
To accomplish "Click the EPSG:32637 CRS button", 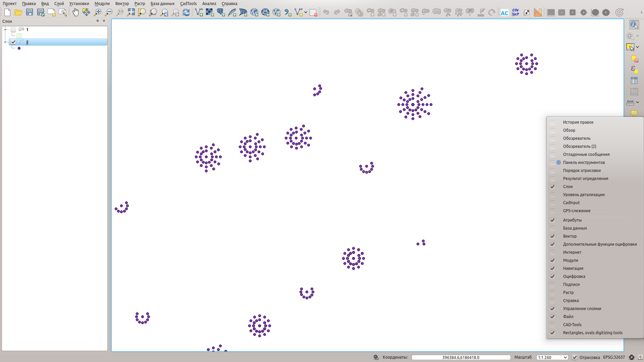I will [x=614, y=357].
